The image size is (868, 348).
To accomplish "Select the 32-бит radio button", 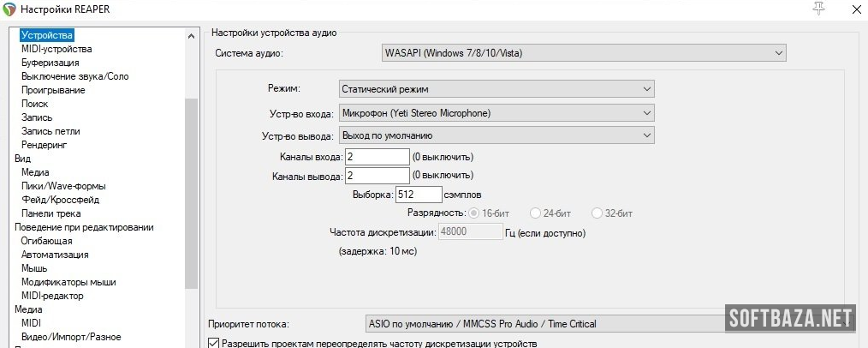I will pyautogui.click(x=599, y=213).
